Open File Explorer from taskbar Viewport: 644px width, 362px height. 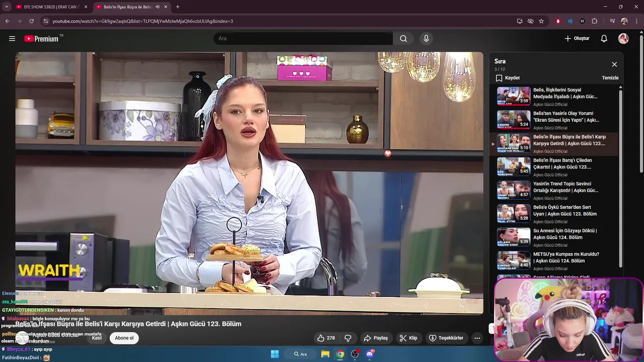326,354
